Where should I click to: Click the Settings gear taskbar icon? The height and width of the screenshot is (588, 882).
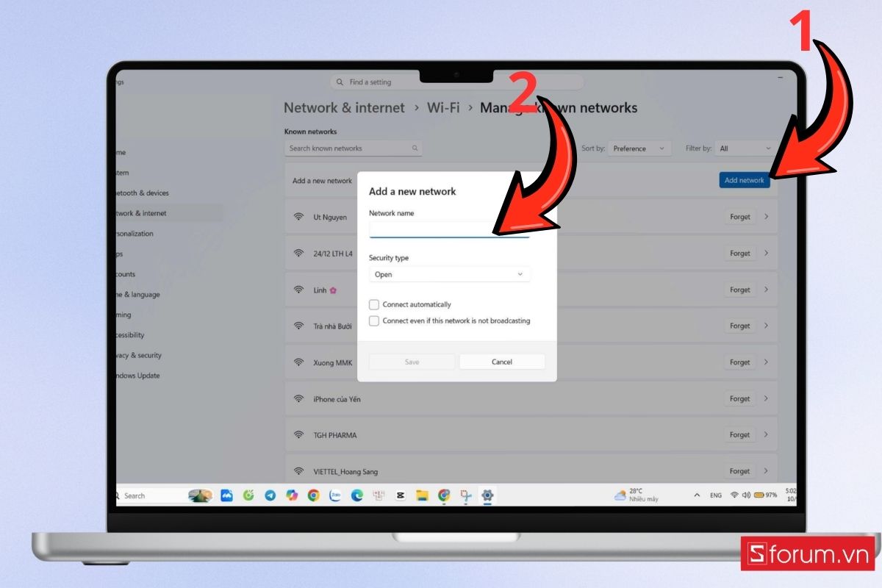click(487, 495)
